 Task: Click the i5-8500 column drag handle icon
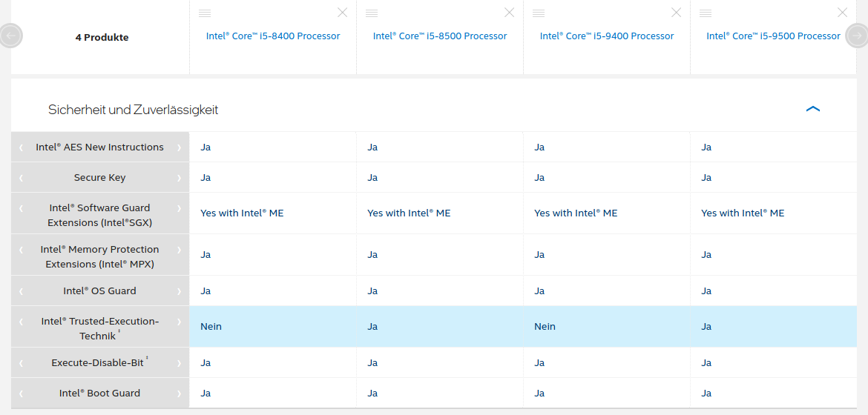point(372,13)
